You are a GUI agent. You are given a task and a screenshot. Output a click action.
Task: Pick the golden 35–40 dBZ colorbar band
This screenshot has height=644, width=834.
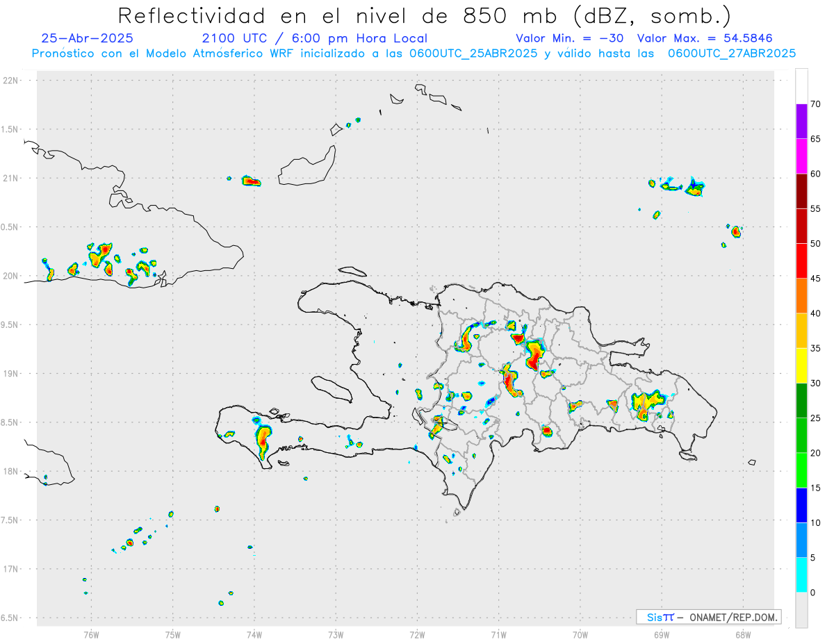[x=801, y=331]
